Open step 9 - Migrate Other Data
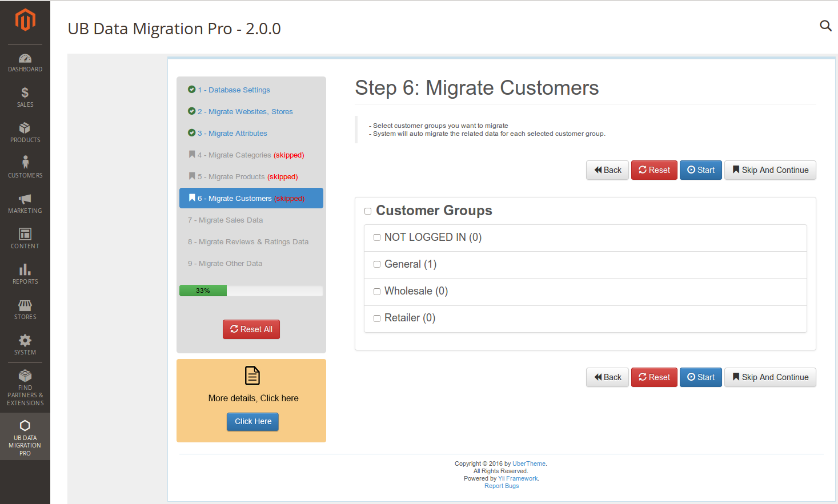 [x=225, y=264]
